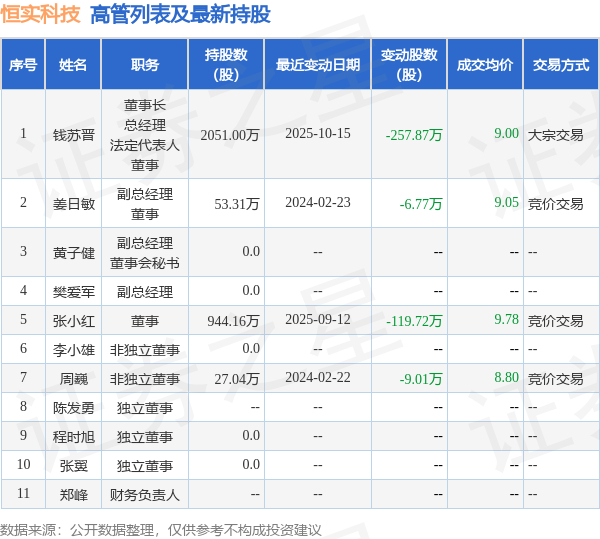Click the average price 9.05

coord(506,202)
